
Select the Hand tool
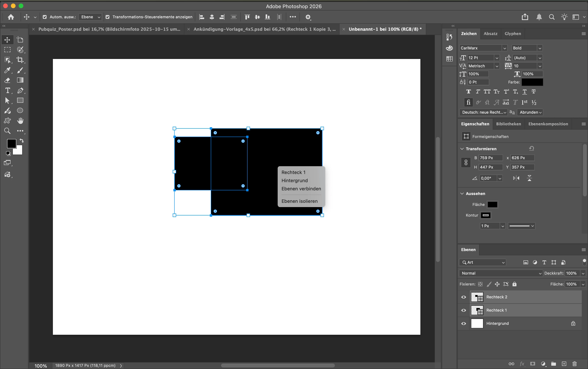20,120
